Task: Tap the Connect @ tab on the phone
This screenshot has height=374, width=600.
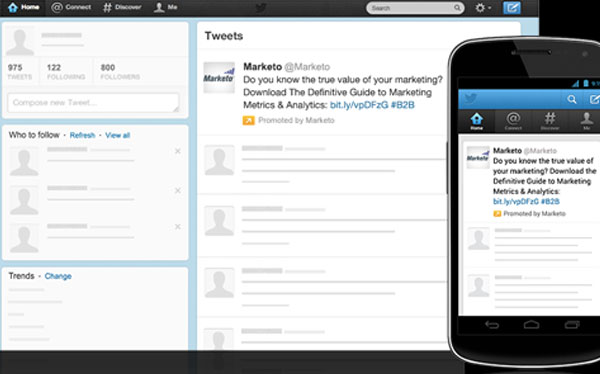Action: pyautogui.click(x=513, y=121)
